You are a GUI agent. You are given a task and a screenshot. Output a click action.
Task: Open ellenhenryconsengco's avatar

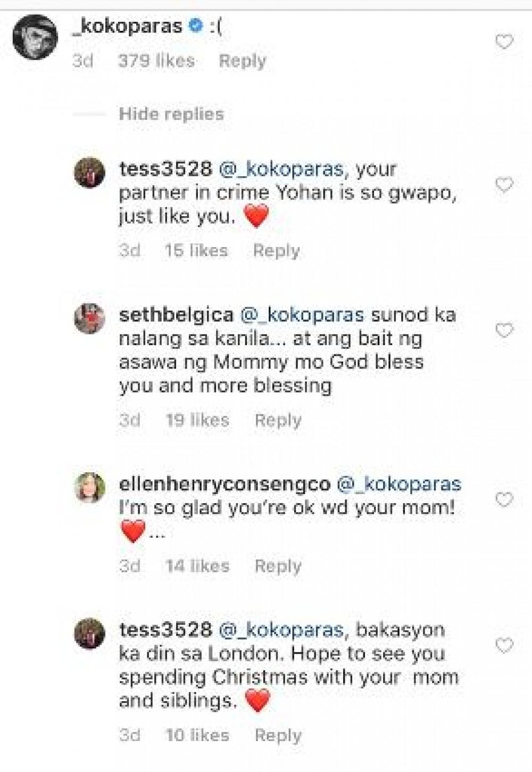89,487
